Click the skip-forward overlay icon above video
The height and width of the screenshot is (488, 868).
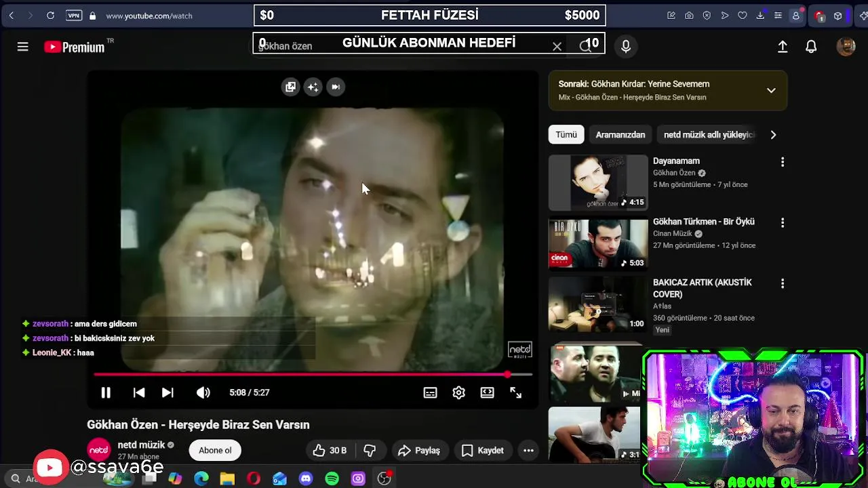[x=335, y=87]
